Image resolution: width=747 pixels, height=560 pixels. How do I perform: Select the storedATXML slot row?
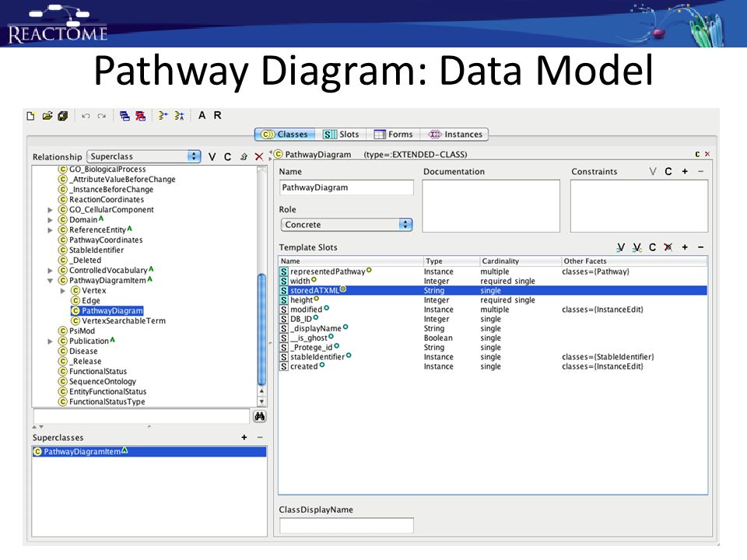coord(493,290)
